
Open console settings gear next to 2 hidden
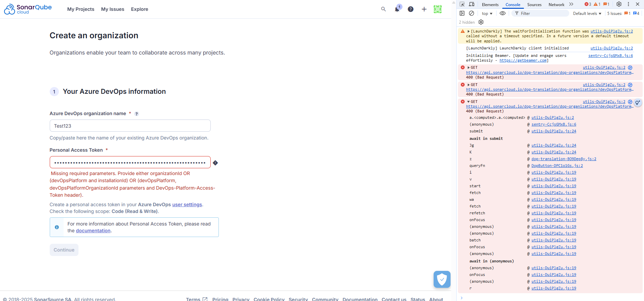click(x=481, y=22)
